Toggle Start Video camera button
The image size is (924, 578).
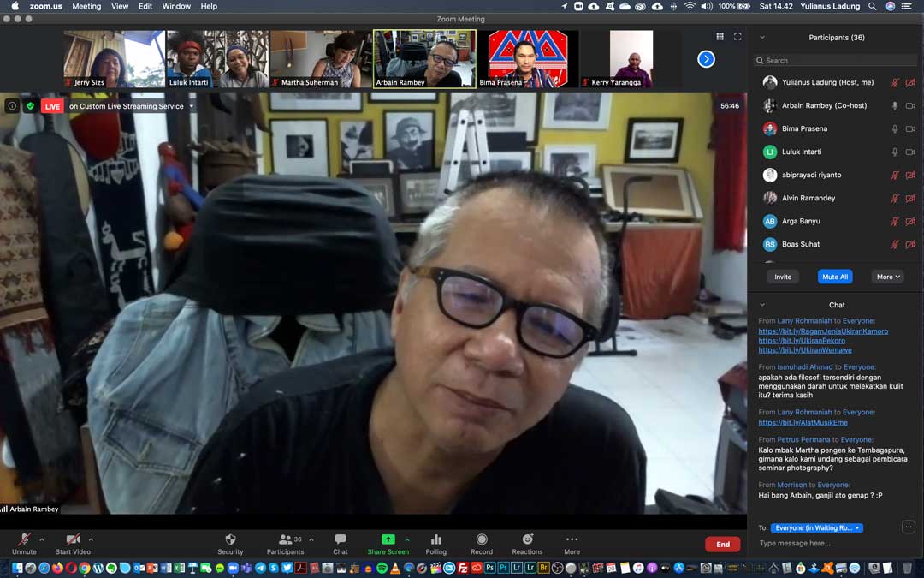tap(73, 539)
